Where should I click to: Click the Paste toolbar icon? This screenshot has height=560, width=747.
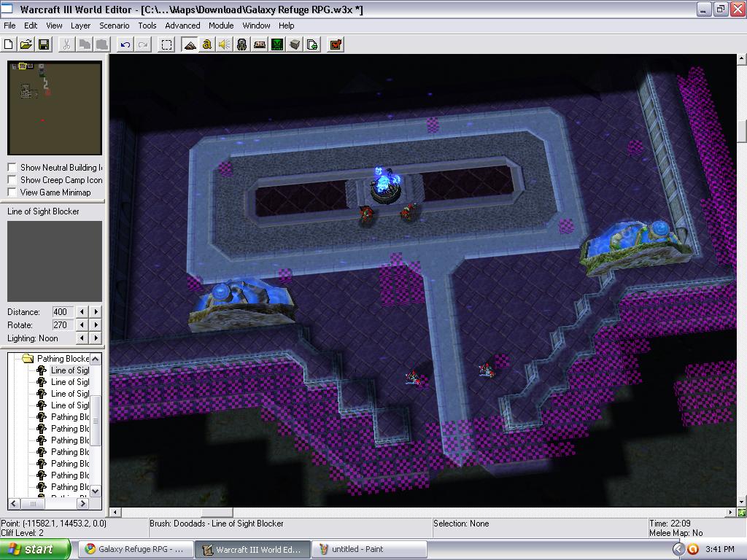coord(101,44)
